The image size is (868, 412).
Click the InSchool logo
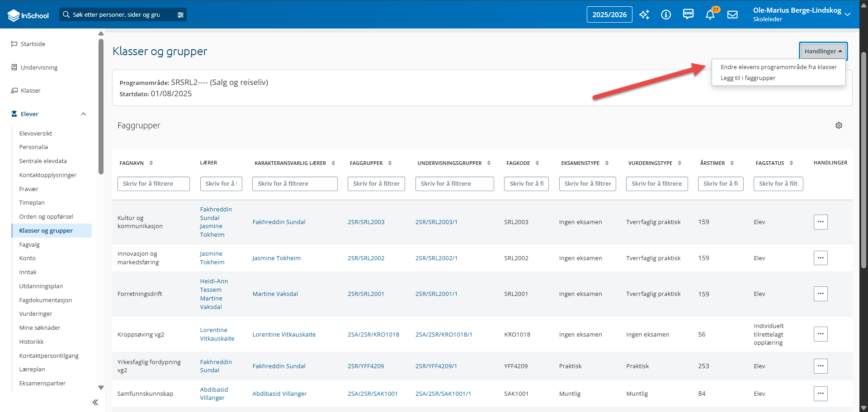click(28, 15)
